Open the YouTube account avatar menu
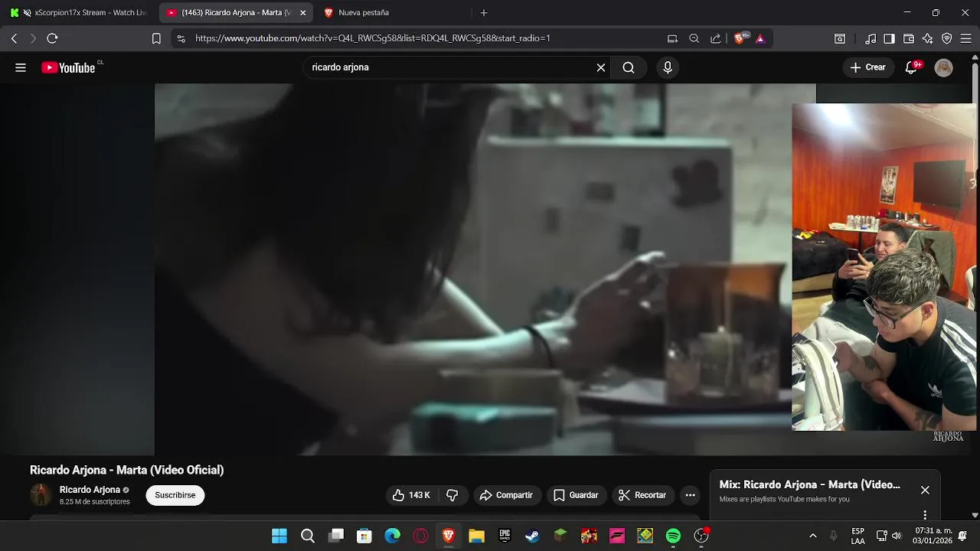 point(944,67)
